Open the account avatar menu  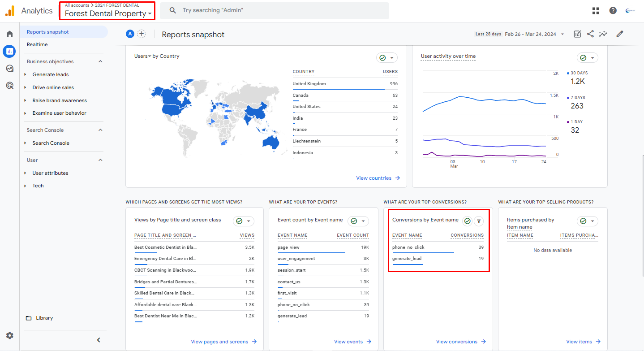coord(630,11)
